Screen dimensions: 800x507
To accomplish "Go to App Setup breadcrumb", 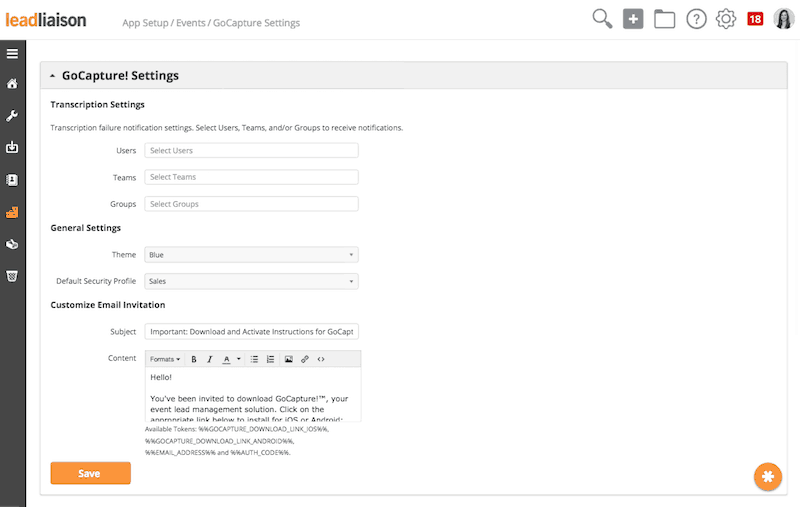I will pos(145,23).
